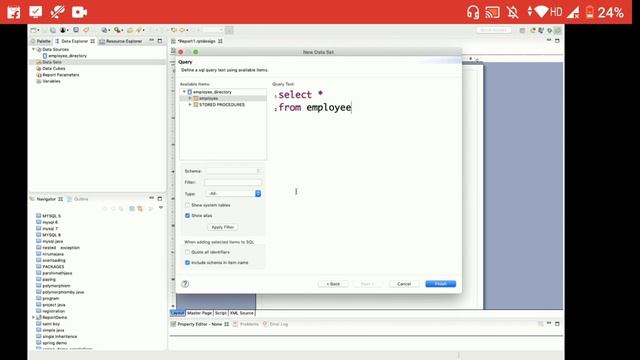
Task: Click the employee_directory data source icon in Data Explorer
Action: click(x=45, y=56)
